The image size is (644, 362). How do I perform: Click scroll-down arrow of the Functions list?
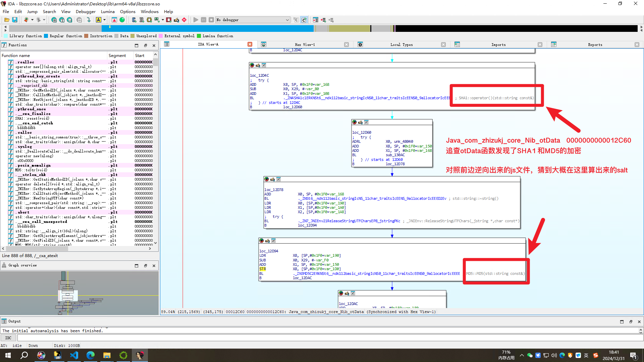point(155,243)
